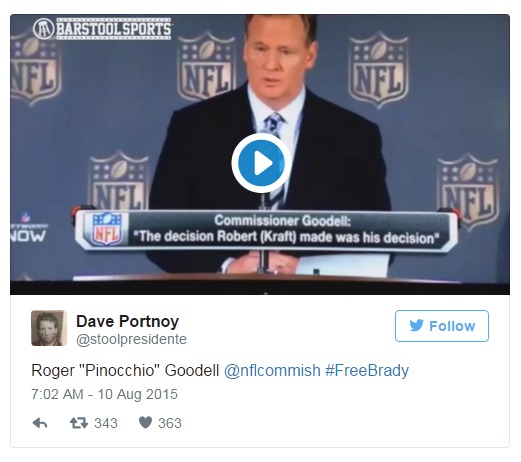
Task: Click the retweet arrows icon
Action: 79,423
